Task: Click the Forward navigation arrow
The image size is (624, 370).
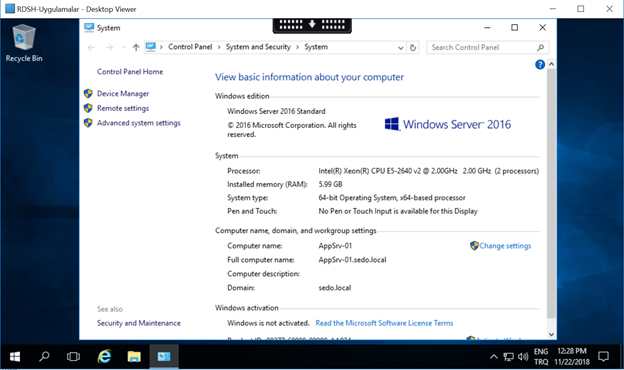Action: point(109,47)
